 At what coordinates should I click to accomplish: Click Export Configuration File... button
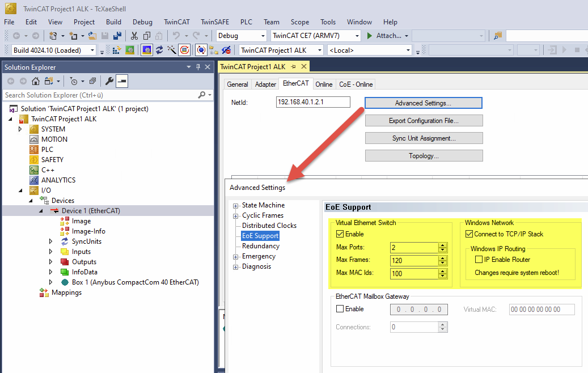coord(424,121)
